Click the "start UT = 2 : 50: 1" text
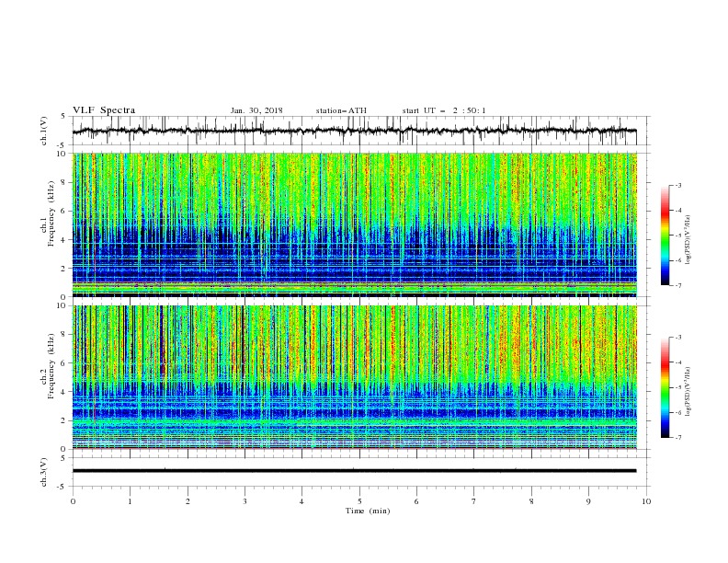Image resolution: width=728 pixels, height=563 pixels. click(444, 110)
